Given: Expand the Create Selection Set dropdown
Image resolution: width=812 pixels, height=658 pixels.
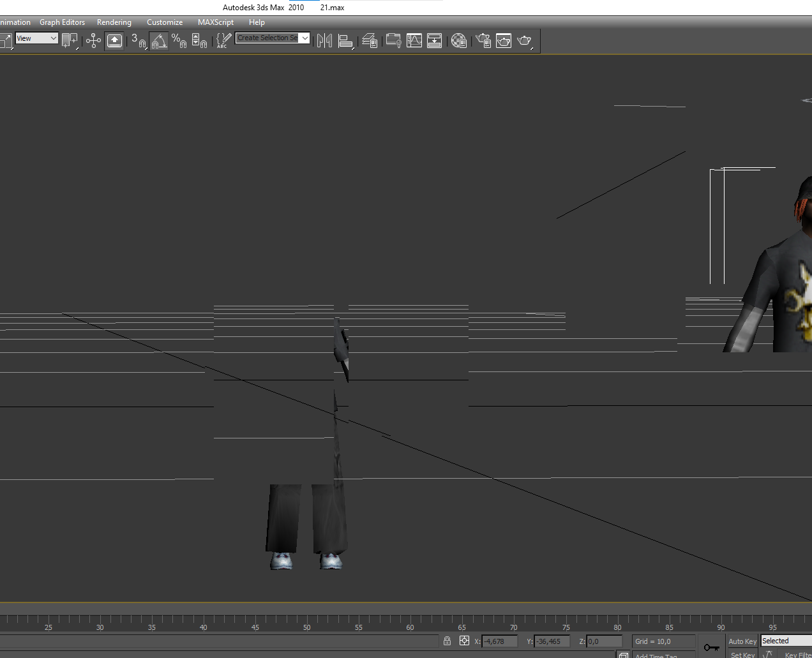Looking at the screenshot, I should point(305,38).
